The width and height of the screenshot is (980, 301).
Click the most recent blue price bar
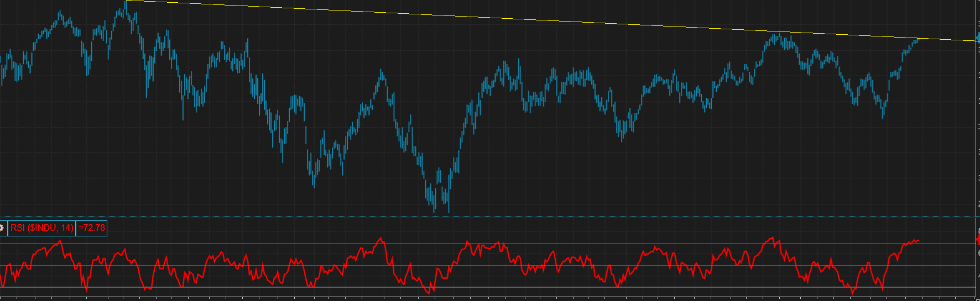pos(918,40)
